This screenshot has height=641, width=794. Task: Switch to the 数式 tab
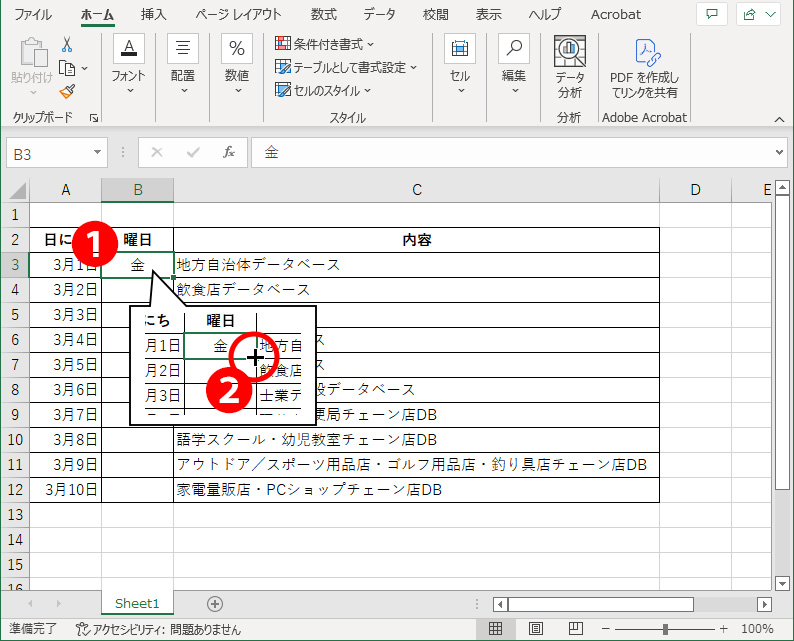tap(324, 14)
